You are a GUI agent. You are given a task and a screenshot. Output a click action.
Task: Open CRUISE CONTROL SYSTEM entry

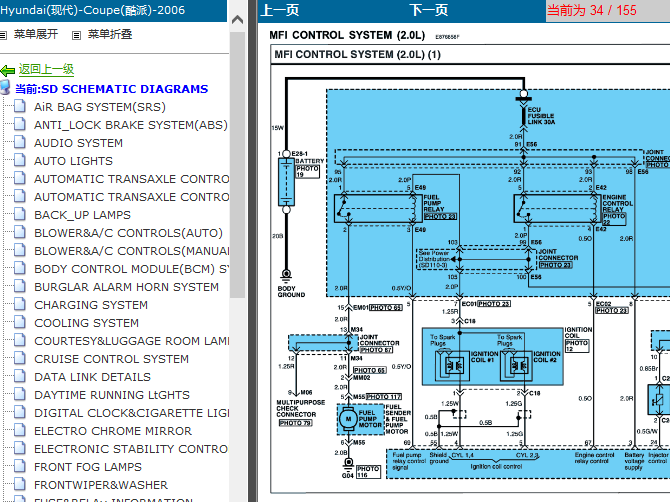(x=112, y=359)
